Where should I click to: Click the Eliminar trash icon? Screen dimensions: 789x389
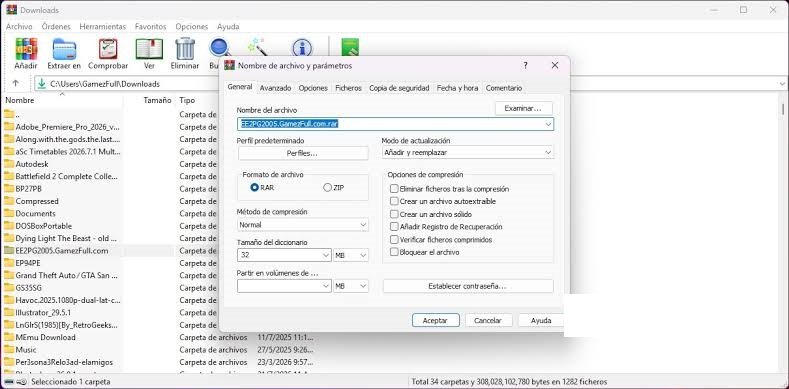(x=185, y=49)
